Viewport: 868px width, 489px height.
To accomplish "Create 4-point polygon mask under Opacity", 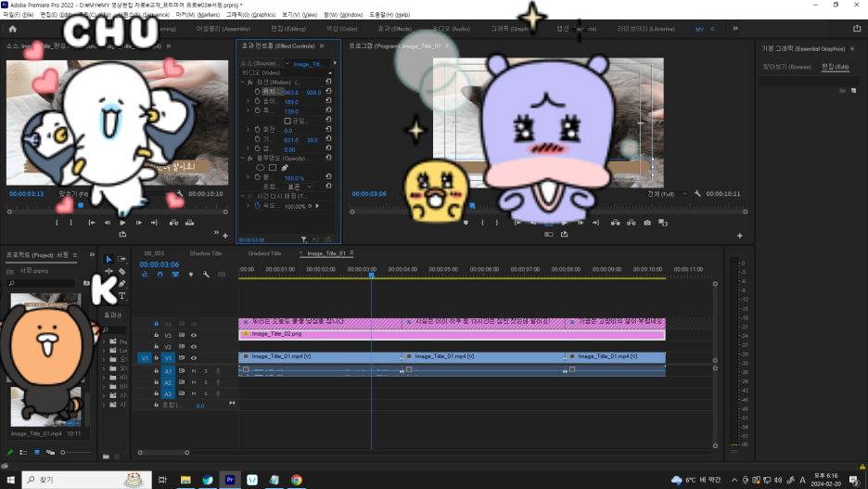I will pyautogui.click(x=273, y=168).
